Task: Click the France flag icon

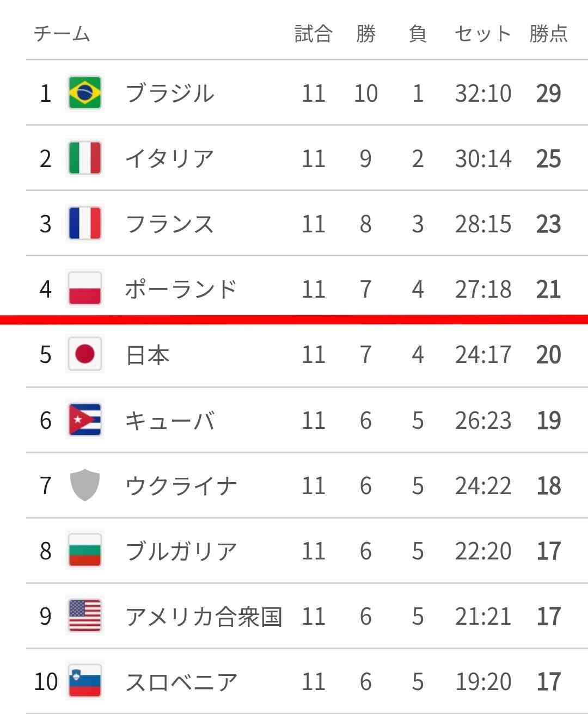Action: click(x=85, y=224)
